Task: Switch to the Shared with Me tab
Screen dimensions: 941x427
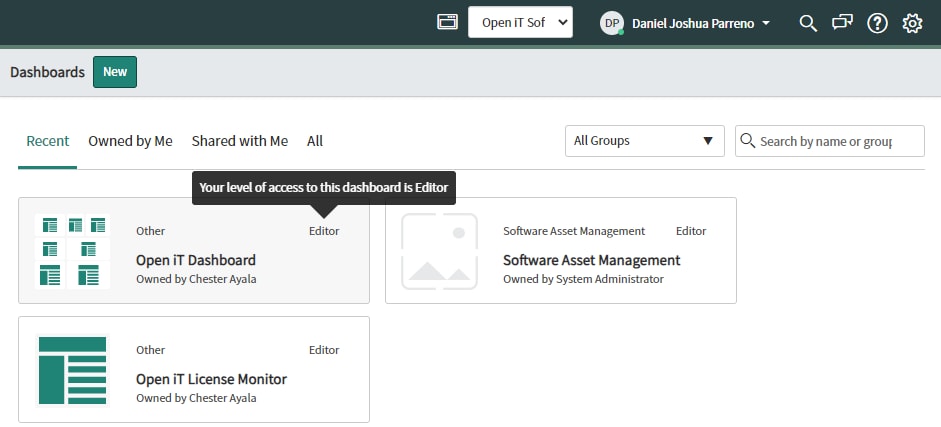Action: 239,141
